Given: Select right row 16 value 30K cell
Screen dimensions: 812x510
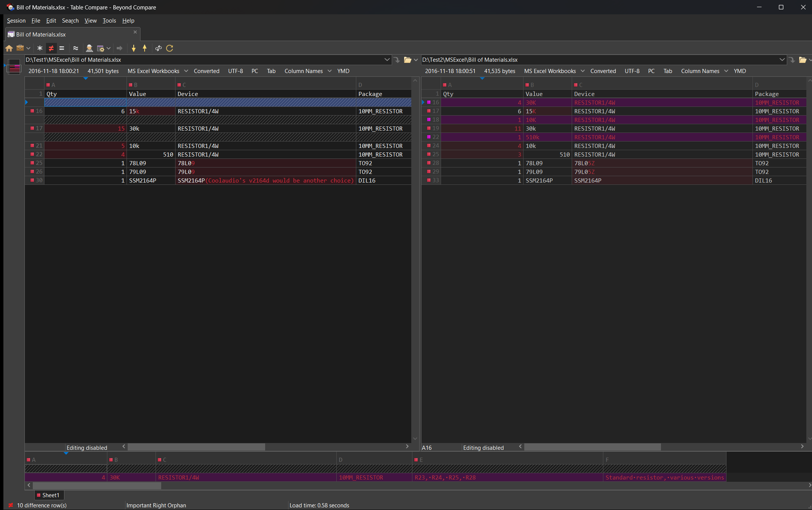Looking at the screenshot, I should click(548, 103).
